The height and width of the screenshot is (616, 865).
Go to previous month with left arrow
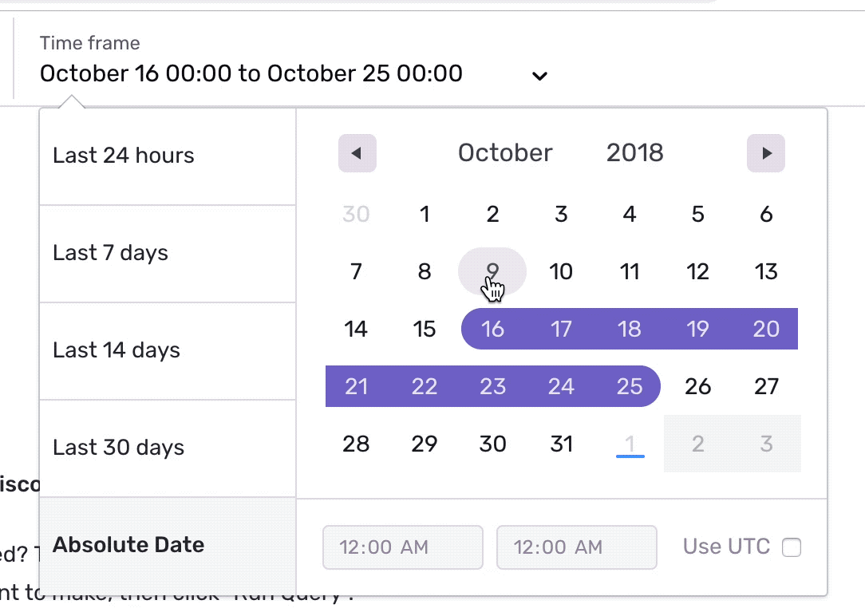click(x=357, y=153)
